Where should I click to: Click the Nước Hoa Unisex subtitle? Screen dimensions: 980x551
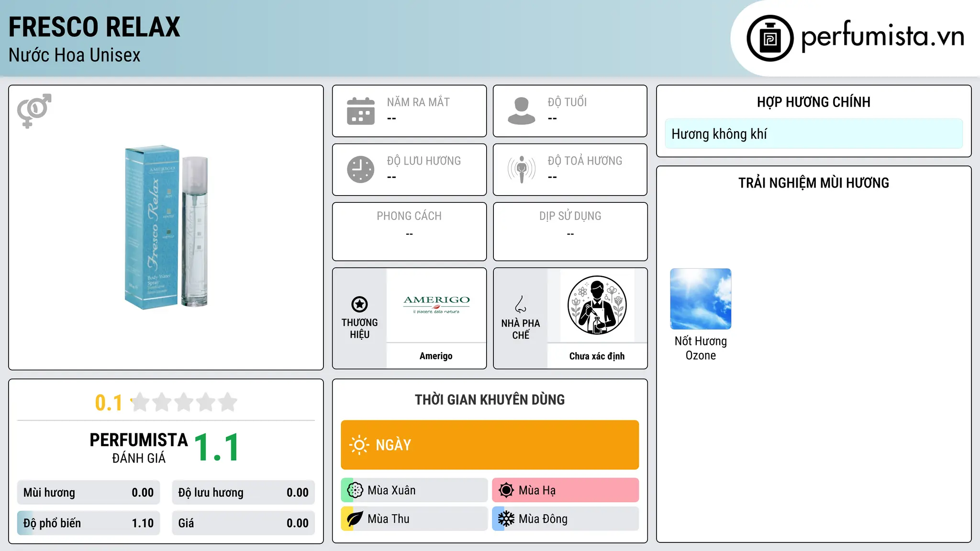(x=74, y=55)
